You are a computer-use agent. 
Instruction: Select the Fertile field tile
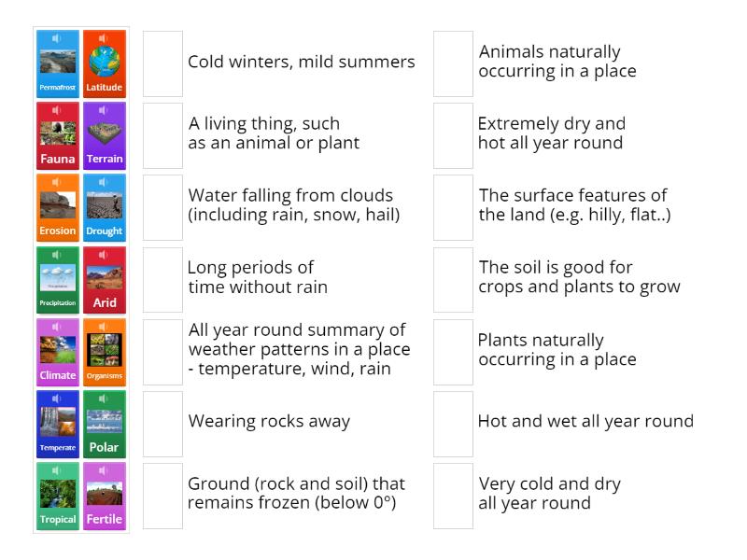tap(105, 494)
